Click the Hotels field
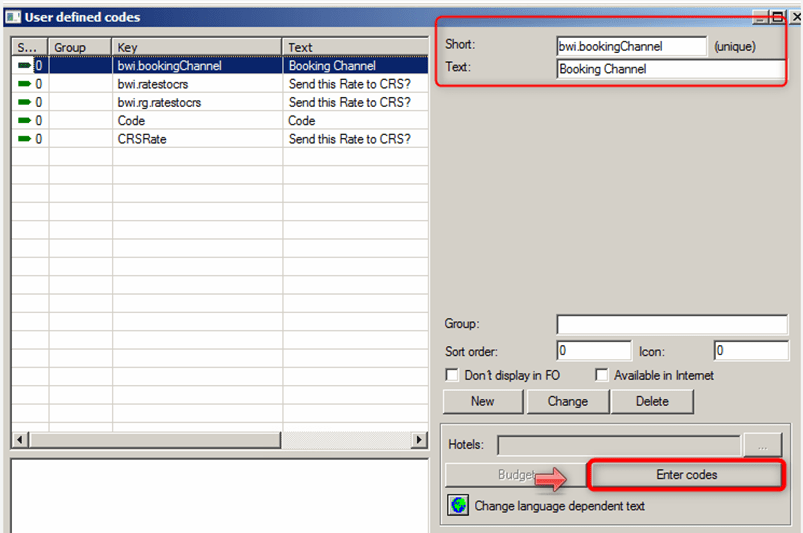 click(619, 445)
